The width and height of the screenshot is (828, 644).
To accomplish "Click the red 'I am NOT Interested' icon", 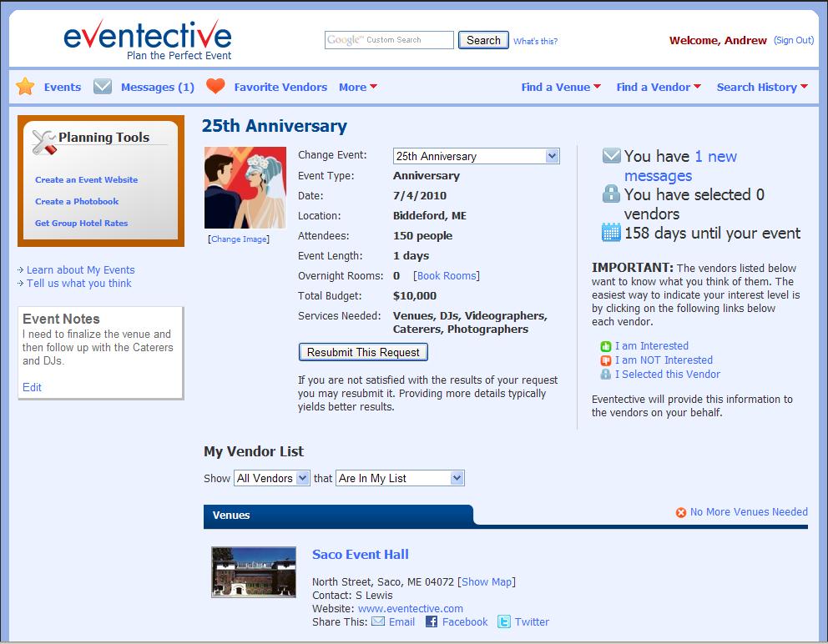I will tap(605, 360).
